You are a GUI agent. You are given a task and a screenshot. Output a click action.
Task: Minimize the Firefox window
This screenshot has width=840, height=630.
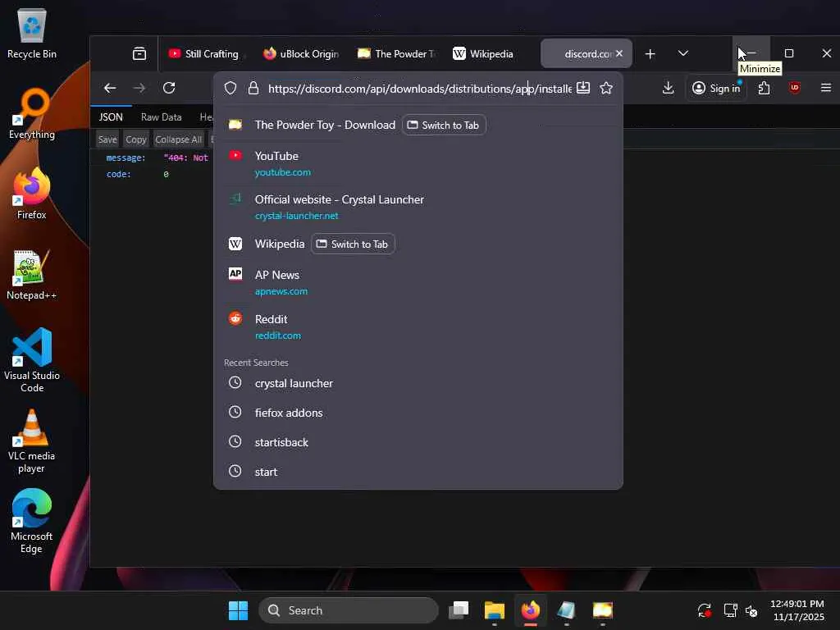click(751, 53)
